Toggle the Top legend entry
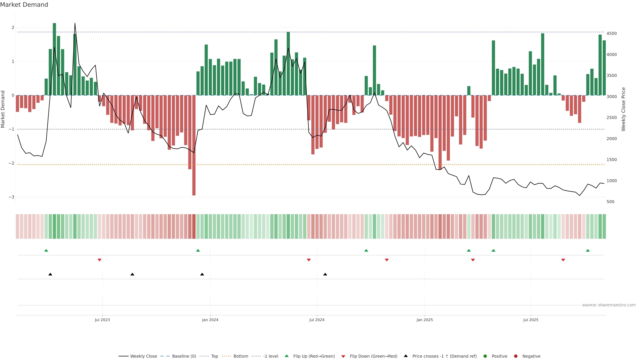This screenshot has height=362, width=644. 214,356
